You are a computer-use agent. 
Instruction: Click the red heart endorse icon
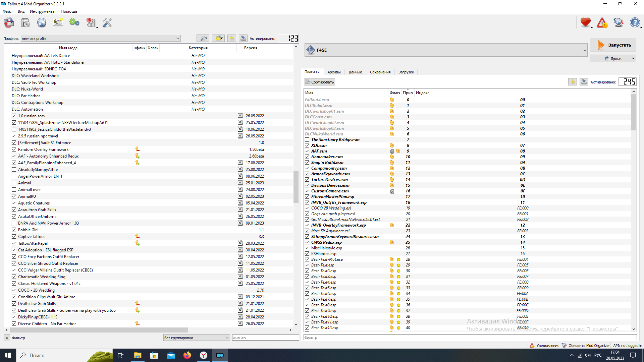click(x=585, y=23)
